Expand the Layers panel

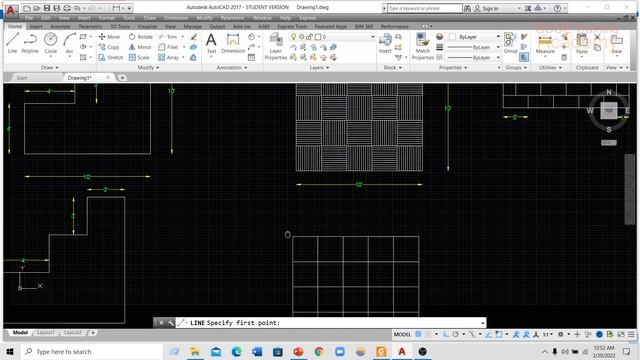pos(319,68)
